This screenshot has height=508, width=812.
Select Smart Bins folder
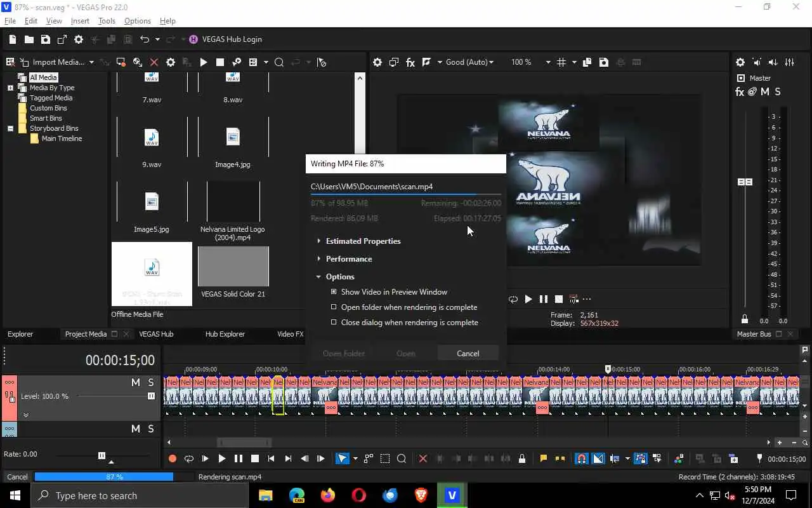(46, 118)
